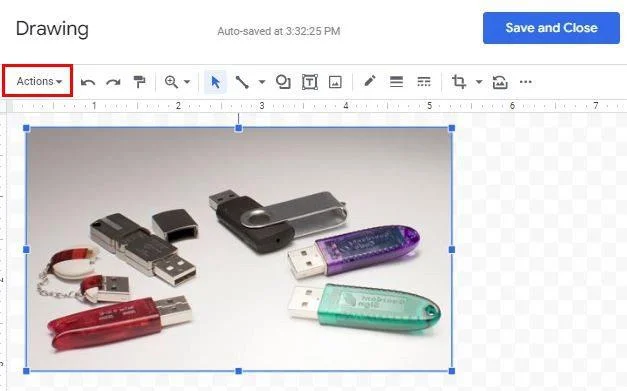Click the top-left resize handle of image
This screenshot has height=391, width=627.
[x=26, y=128]
